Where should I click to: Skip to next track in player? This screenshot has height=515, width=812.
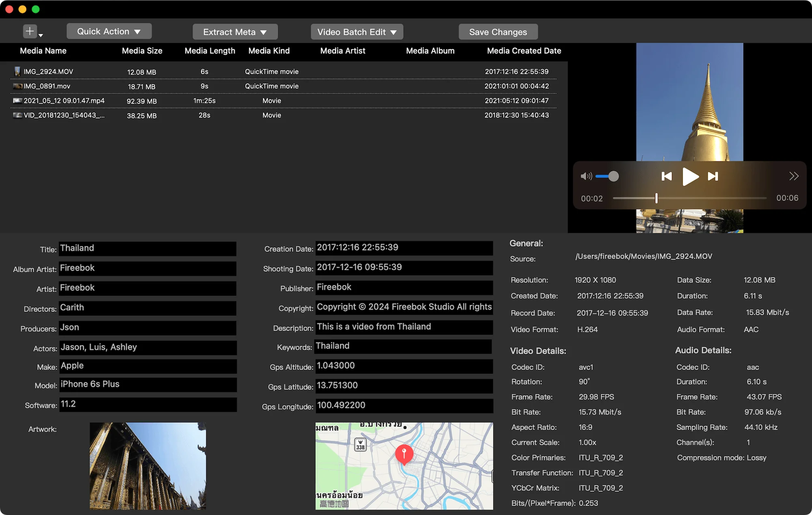pos(713,176)
